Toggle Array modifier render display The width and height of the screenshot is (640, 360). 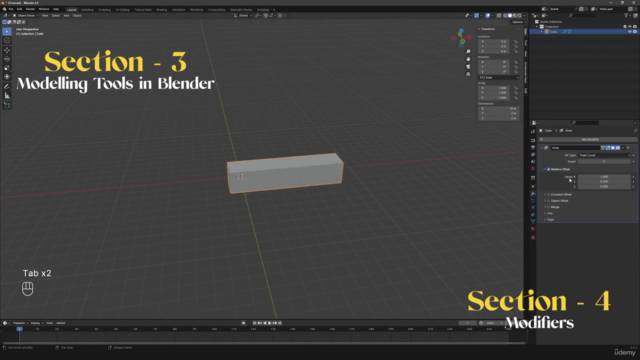tap(618, 148)
